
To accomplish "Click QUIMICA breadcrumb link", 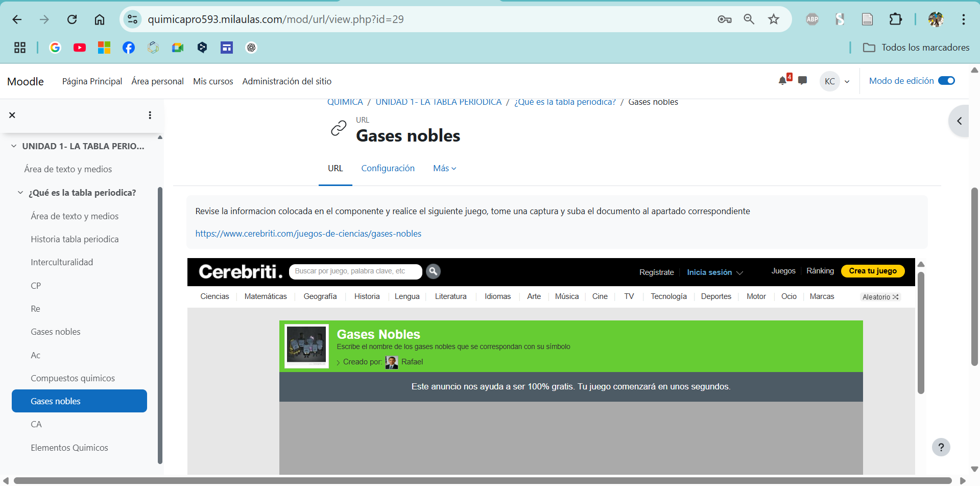I will (345, 102).
